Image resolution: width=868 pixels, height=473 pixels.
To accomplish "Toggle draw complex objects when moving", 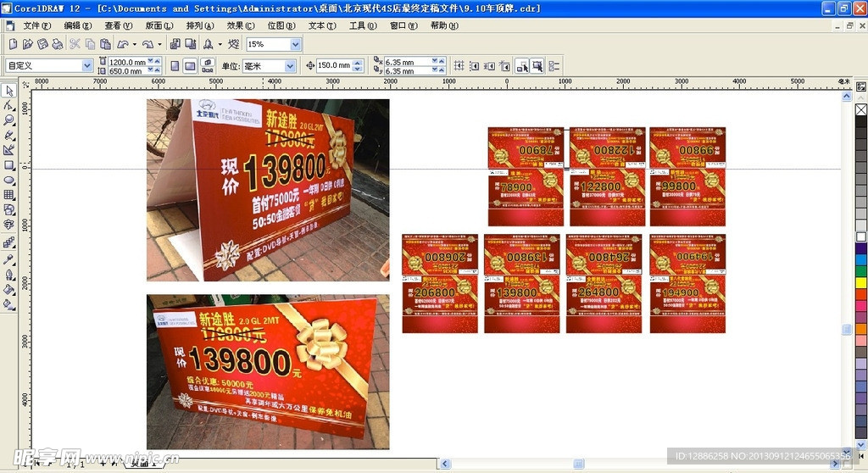I will 521,66.
